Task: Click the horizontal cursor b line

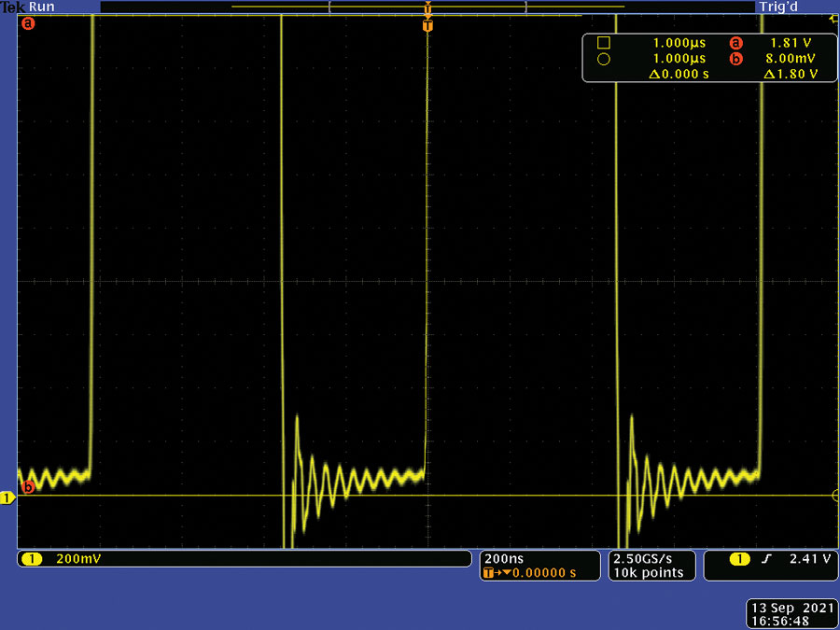Action: [x=427, y=496]
